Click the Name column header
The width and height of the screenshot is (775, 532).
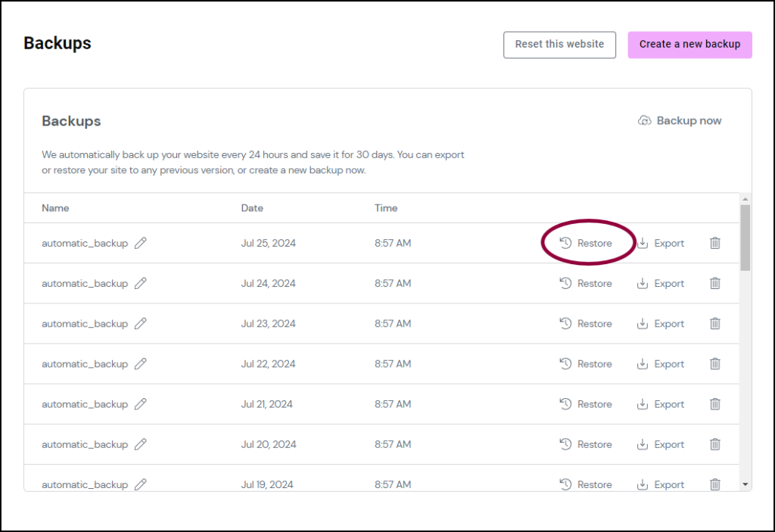54,207
